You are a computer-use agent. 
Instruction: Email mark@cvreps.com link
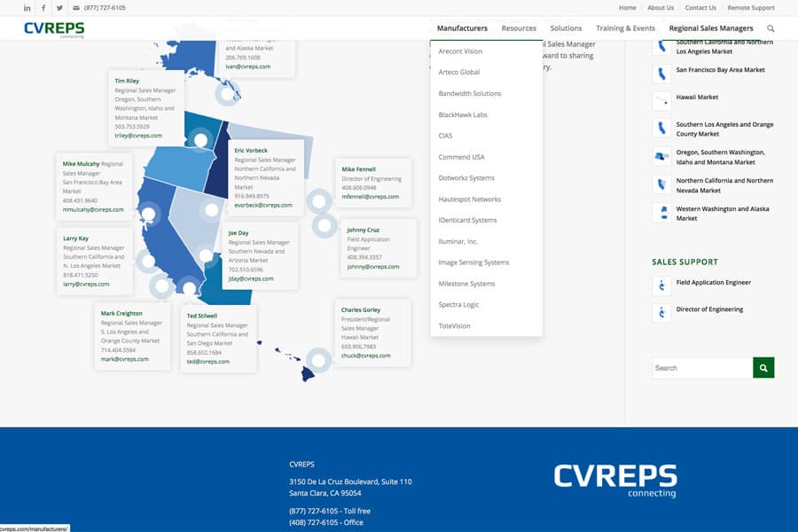(125, 359)
